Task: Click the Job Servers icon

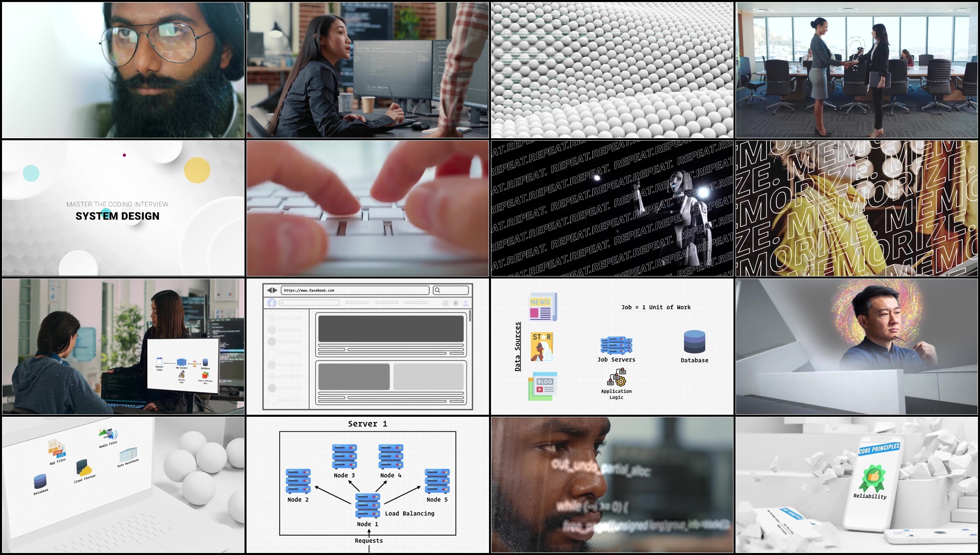Action: coord(616,345)
